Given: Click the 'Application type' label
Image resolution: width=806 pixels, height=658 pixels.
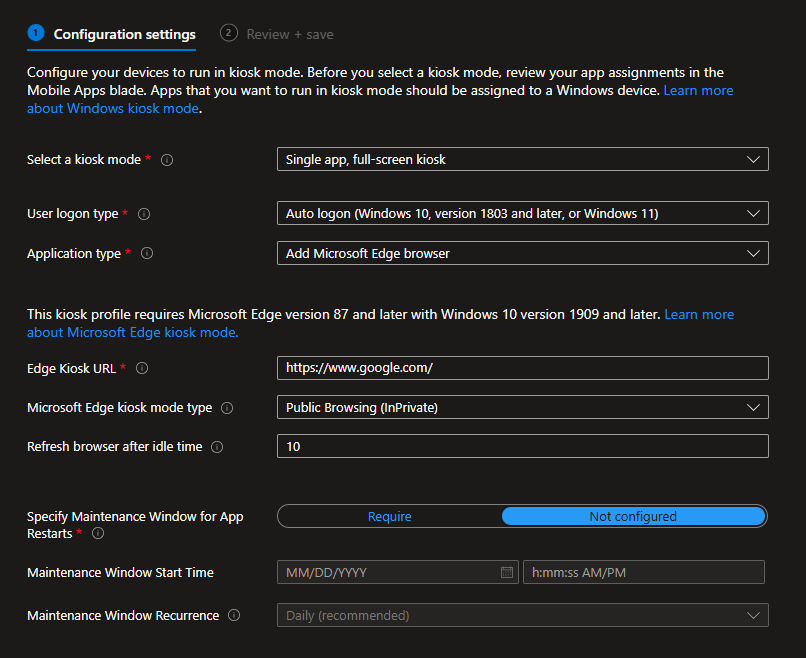Looking at the screenshot, I should pyautogui.click(x=74, y=254).
